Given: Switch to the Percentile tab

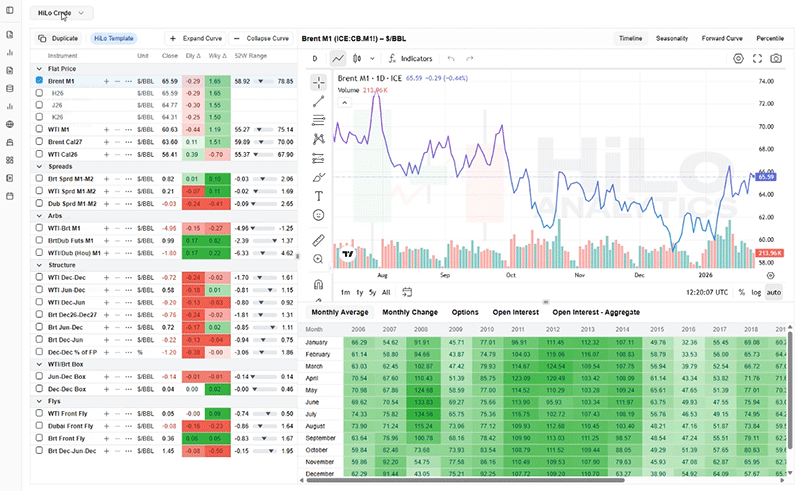Looking at the screenshot, I should tap(770, 38).
